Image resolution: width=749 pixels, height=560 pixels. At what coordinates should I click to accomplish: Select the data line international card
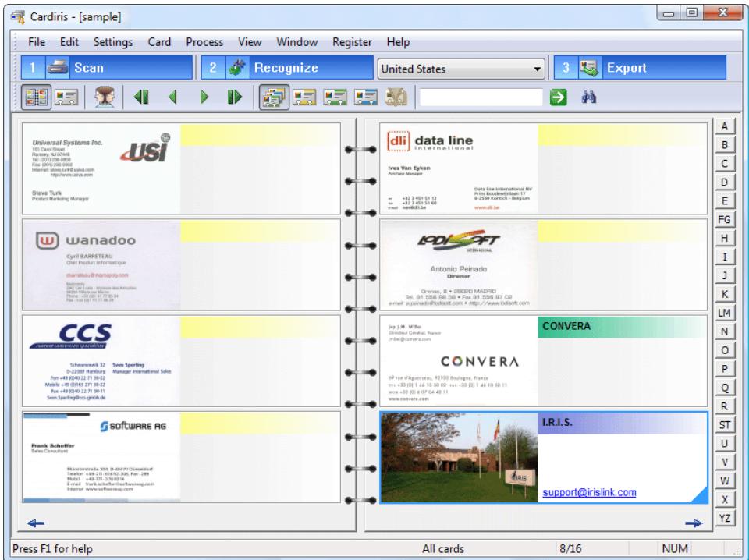543,168
